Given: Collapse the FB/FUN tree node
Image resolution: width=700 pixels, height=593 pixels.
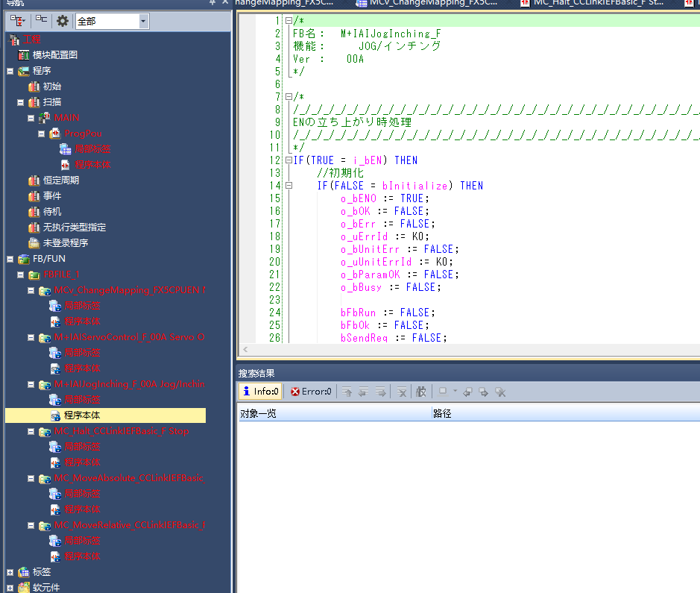Looking at the screenshot, I should click(10, 259).
